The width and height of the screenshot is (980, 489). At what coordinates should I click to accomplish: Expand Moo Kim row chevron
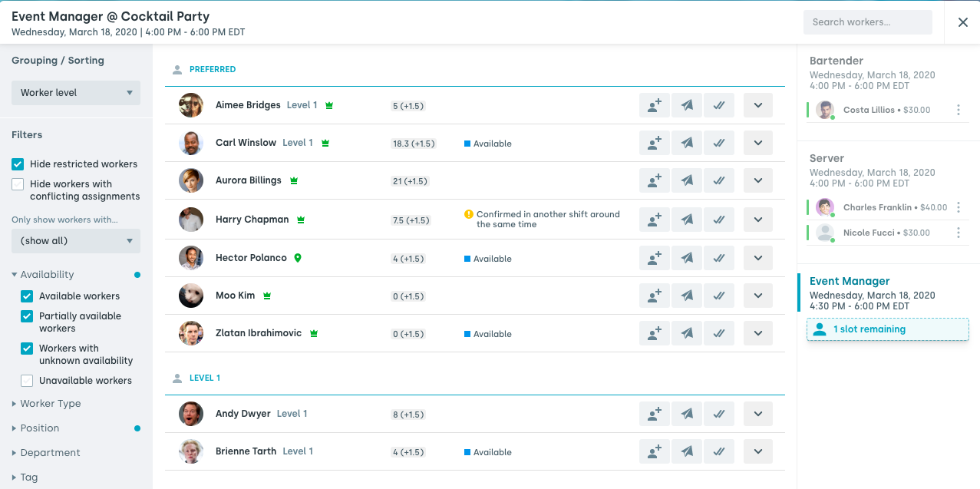pyautogui.click(x=758, y=296)
